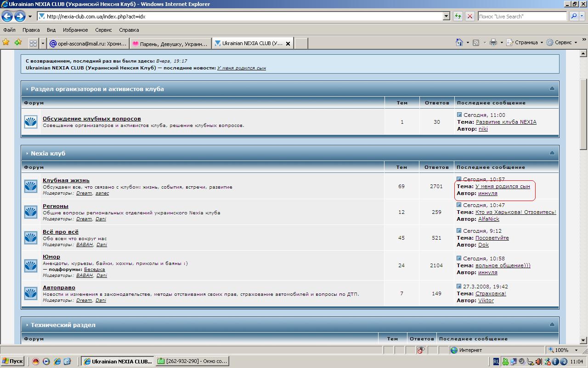The width and height of the screenshot is (588, 368).
Task: Collapse Раздел организаторов и активистов клуба section
Action: tap(552, 89)
